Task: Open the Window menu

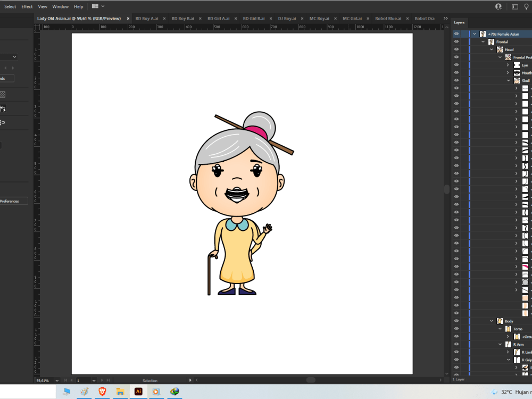Action: (x=61, y=6)
